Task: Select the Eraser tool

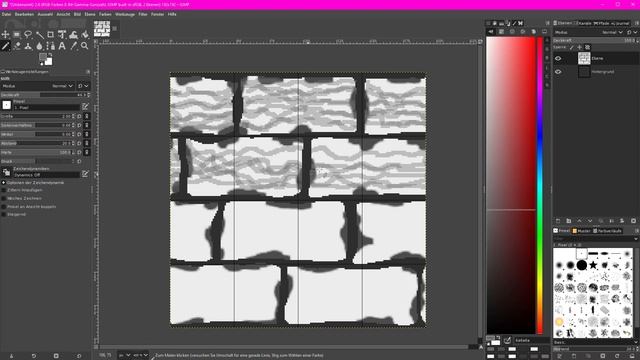Action: pos(17,46)
